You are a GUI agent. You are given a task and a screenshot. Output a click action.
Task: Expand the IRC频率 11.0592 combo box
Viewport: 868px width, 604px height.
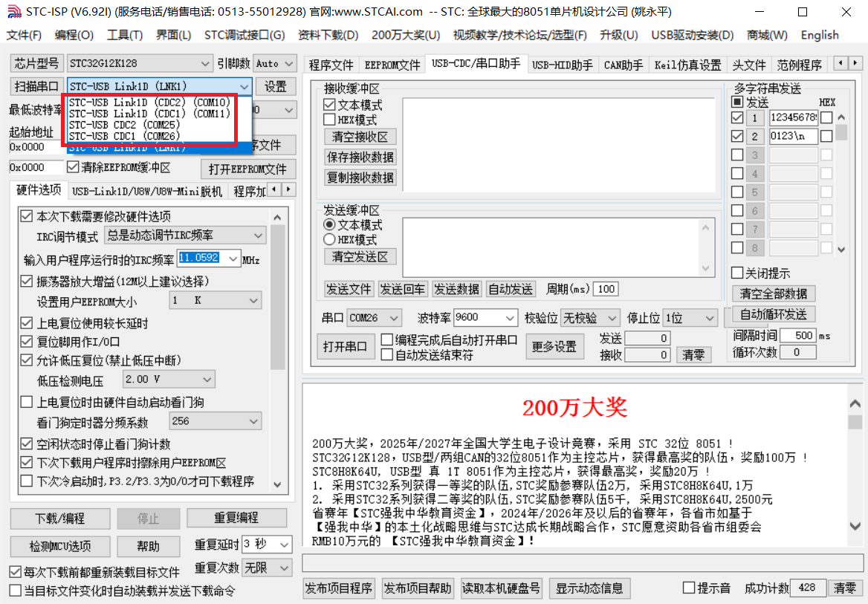[233, 259]
